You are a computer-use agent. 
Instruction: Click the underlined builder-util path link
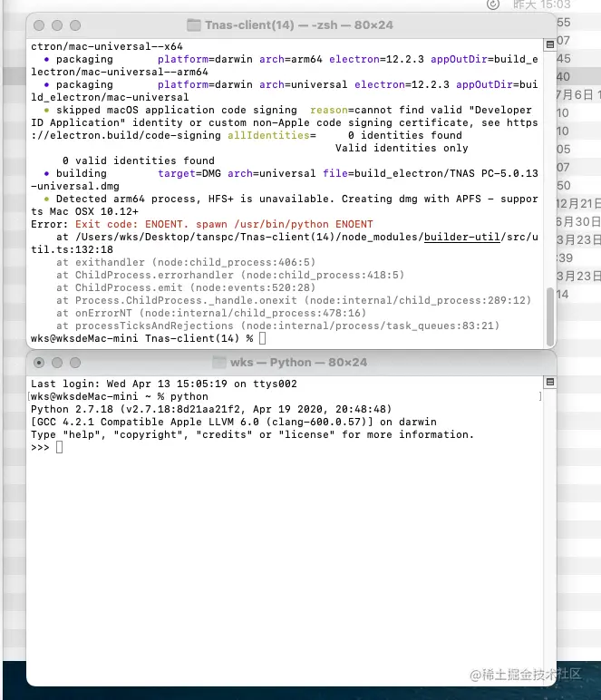[461, 237]
